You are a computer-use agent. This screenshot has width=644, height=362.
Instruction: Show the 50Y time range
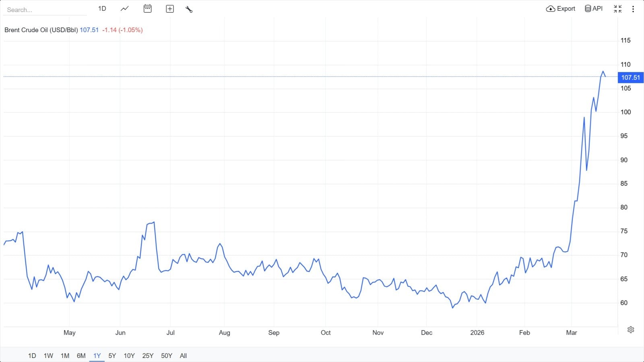coord(167,356)
